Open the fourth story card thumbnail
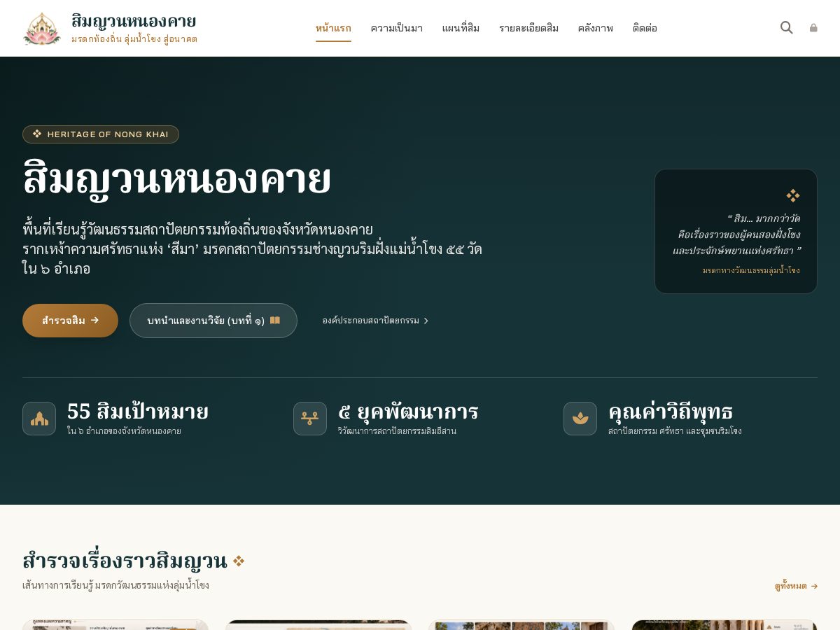 [724, 625]
